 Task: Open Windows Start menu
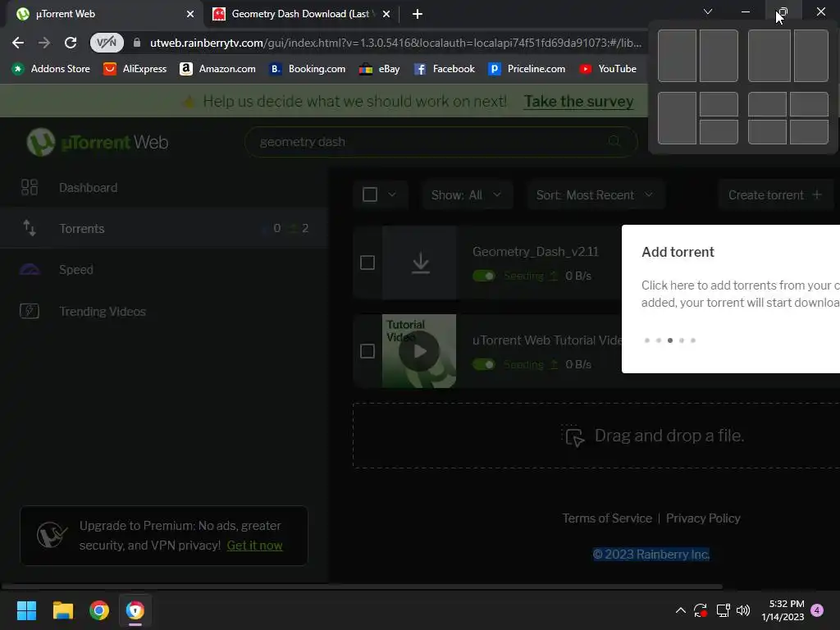coord(26,610)
